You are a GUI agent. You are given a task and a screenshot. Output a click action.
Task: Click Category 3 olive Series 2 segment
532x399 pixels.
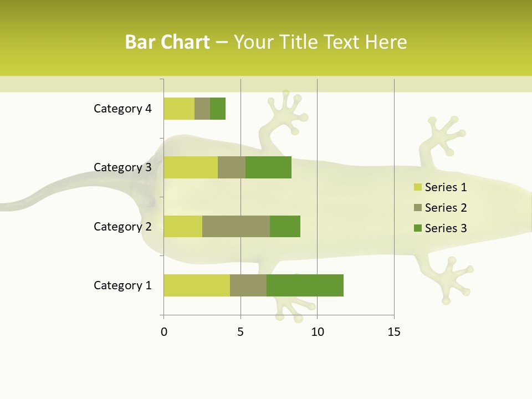coord(232,167)
